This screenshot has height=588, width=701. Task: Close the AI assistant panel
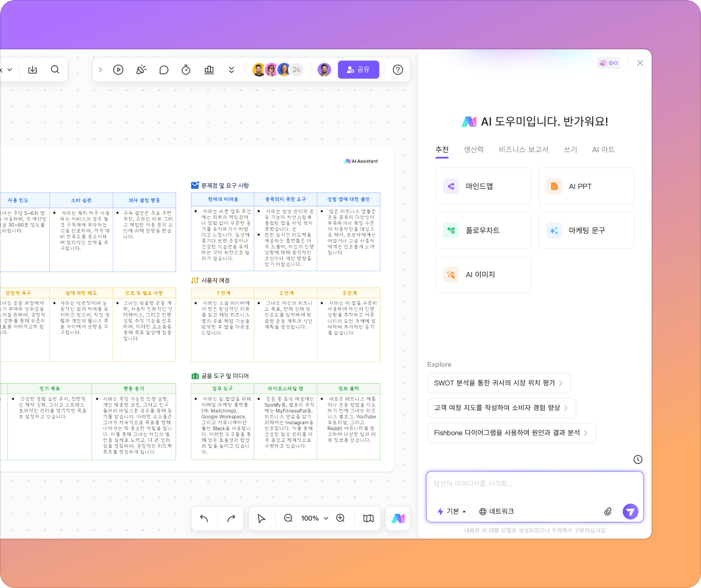pyautogui.click(x=640, y=63)
